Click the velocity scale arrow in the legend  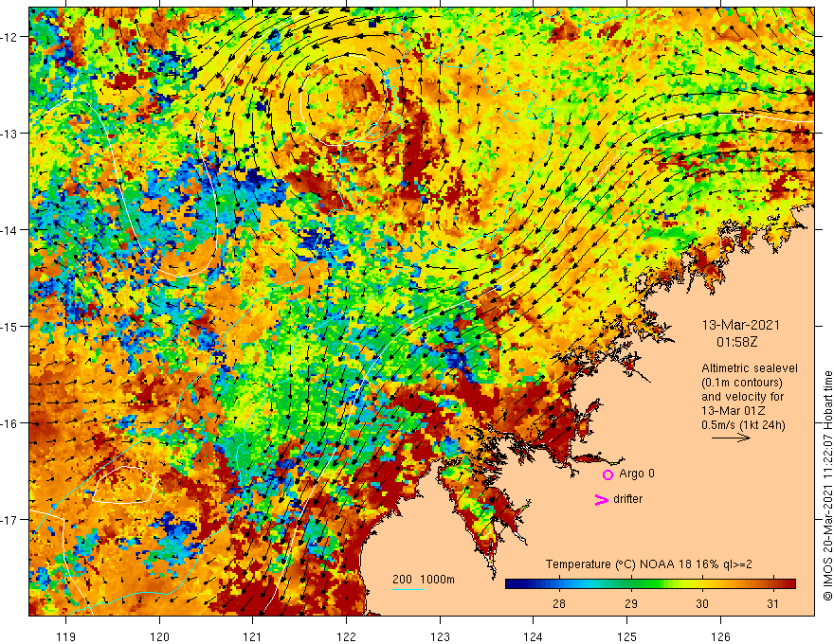731,438
